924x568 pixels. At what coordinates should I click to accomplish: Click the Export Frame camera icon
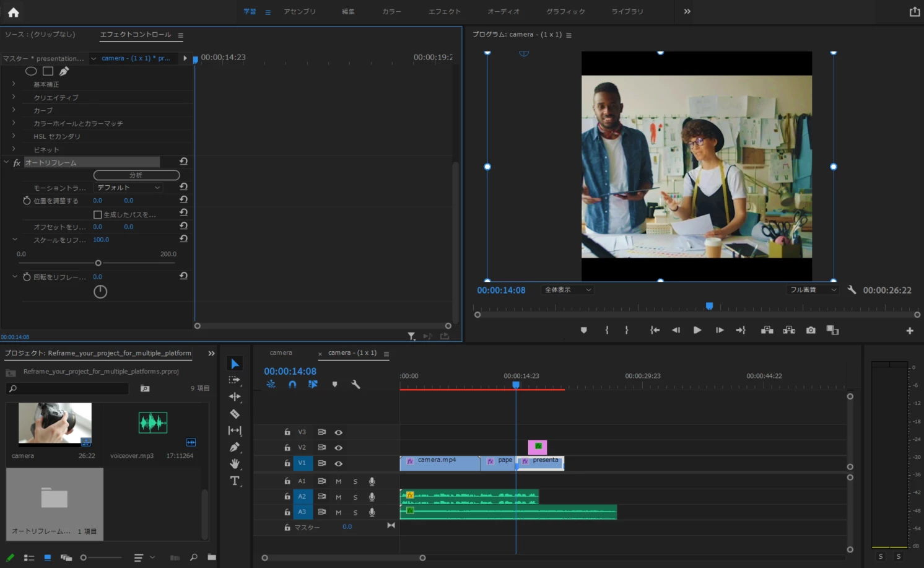click(811, 330)
